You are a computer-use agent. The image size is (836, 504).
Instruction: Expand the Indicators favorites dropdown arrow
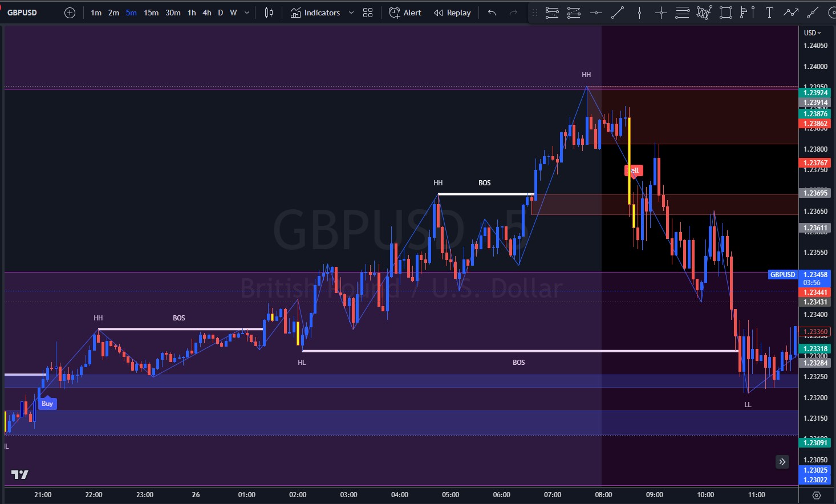pos(351,13)
